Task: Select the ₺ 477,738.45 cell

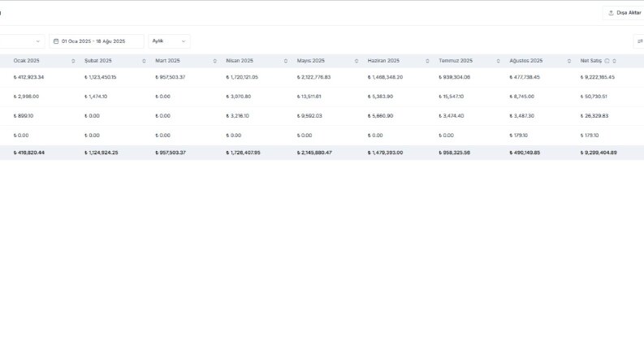Action: click(525, 77)
